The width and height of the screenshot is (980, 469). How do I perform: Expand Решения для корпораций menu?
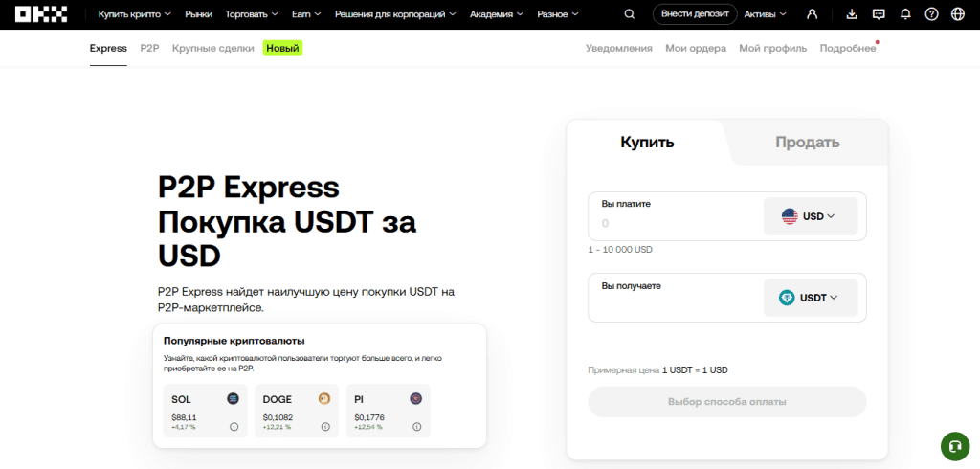[x=395, y=14]
